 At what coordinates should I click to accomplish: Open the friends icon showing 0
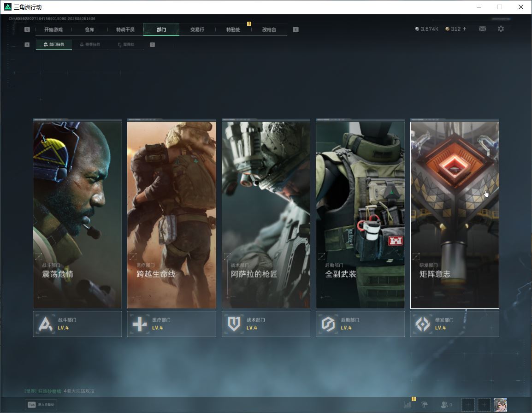(446, 405)
